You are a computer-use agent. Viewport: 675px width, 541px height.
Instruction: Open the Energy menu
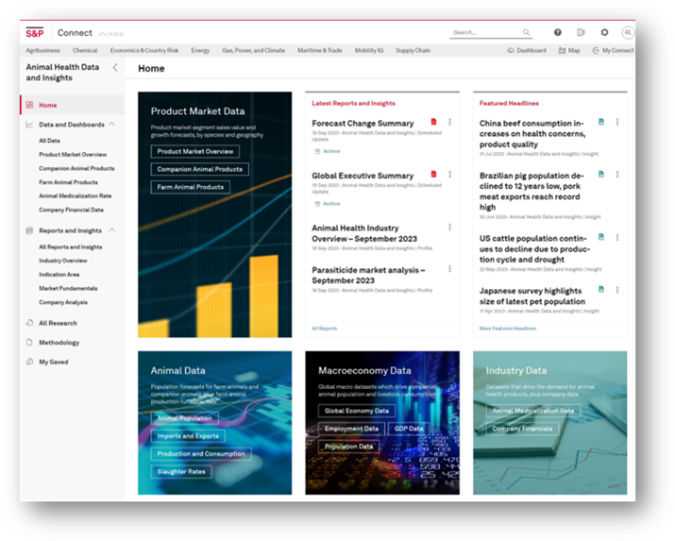click(200, 50)
